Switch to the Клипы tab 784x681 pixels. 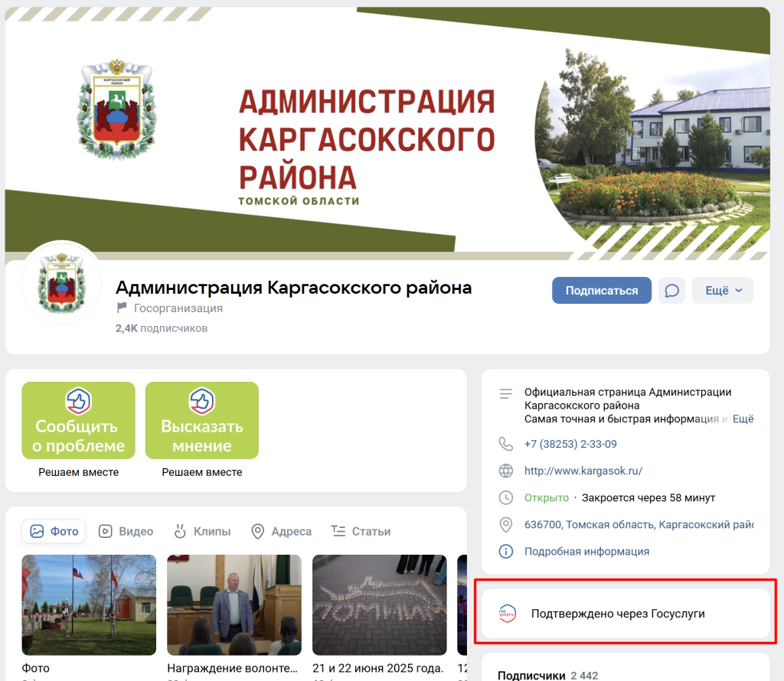coord(202,531)
